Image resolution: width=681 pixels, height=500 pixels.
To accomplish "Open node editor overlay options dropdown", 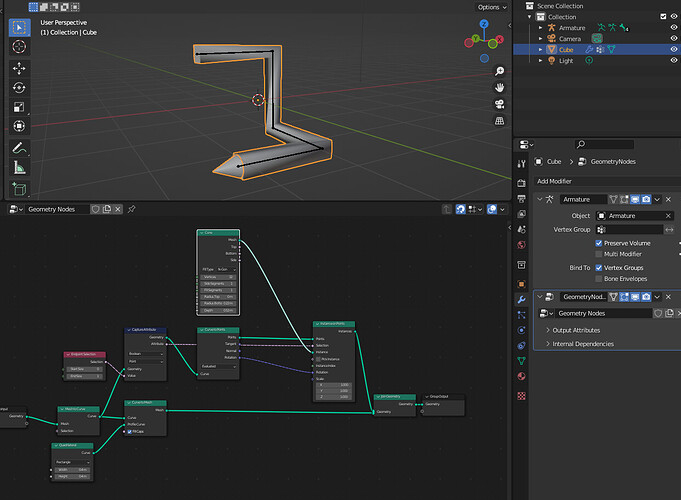I will 502,209.
